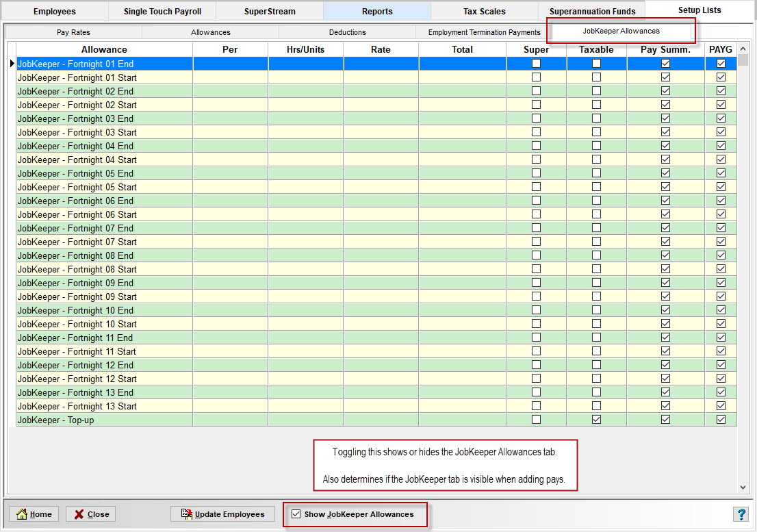Open the Deductions sub-tab
The image size is (757, 532).
(348, 32)
